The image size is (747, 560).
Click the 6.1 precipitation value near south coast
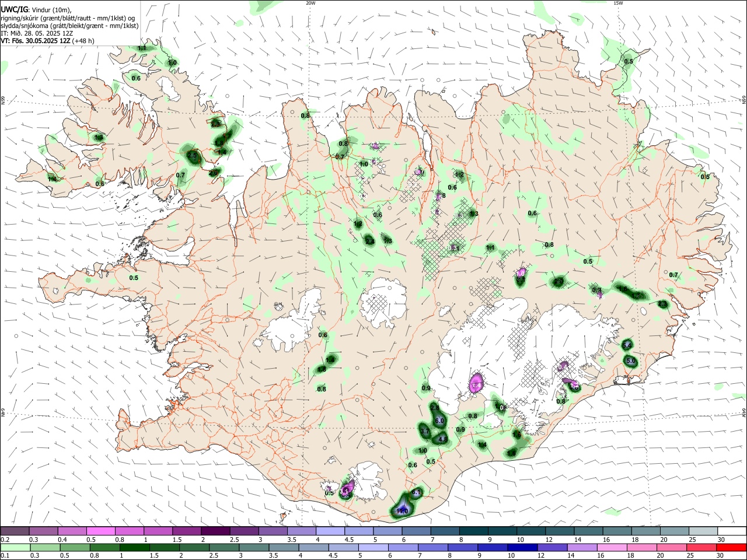pyautogui.click(x=416, y=493)
